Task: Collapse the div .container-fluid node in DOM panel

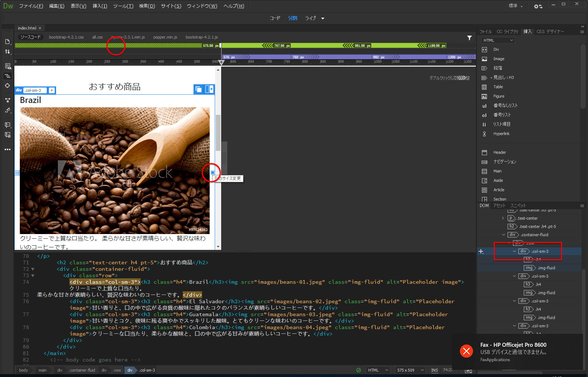Action: [503, 235]
